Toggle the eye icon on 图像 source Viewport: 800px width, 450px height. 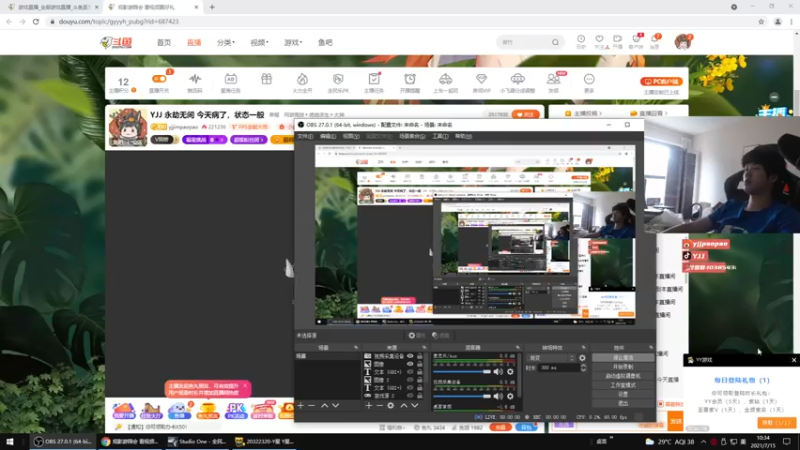(410, 364)
